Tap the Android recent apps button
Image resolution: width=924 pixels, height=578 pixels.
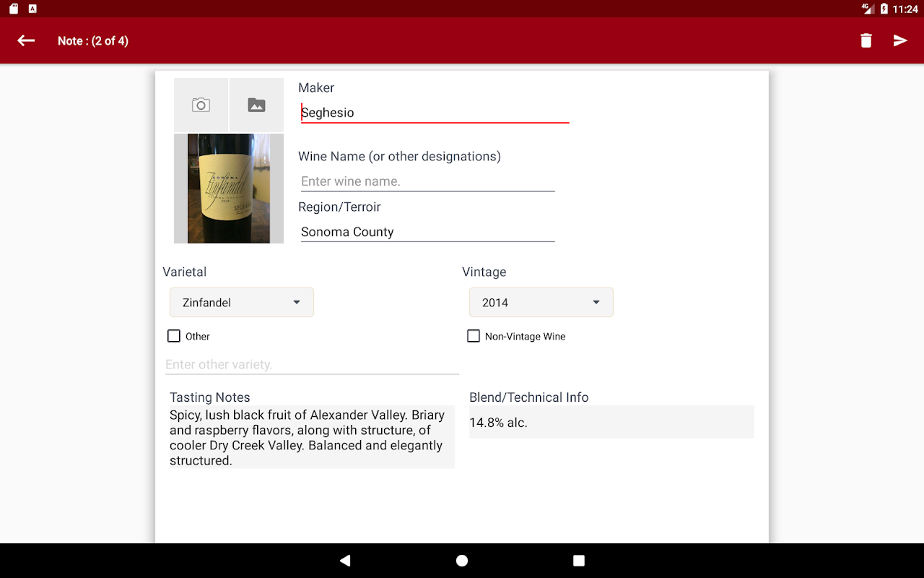(x=579, y=561)
